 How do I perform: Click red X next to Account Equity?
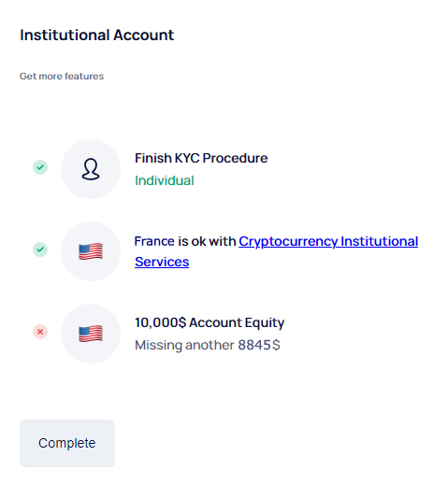tap(40, 332)
